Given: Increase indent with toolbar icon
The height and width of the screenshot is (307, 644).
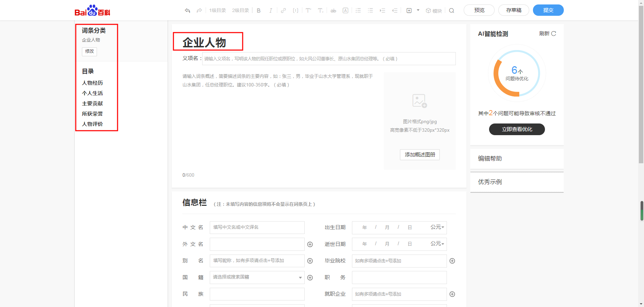Looking at the screenshot, I should [382, 11].
